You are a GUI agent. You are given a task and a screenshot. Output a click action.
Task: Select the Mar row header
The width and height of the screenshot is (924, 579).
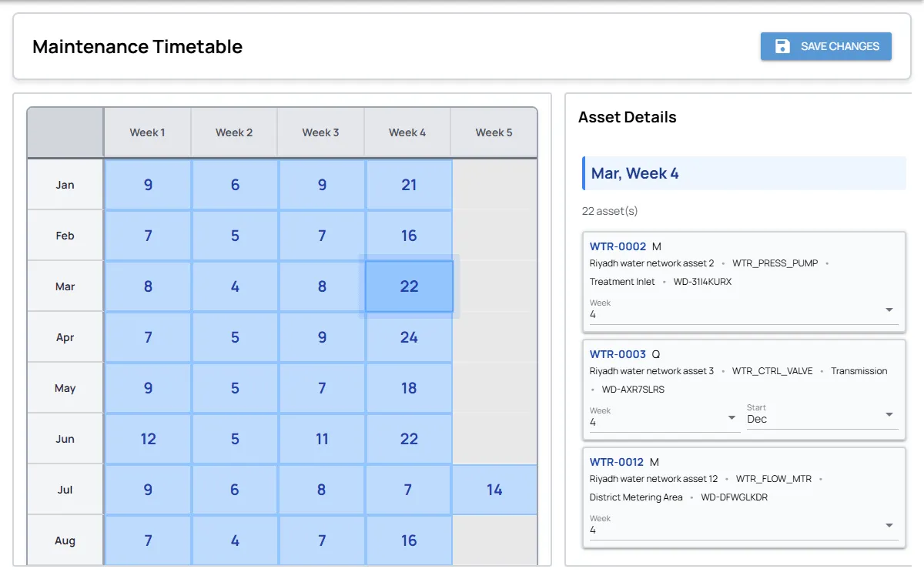coord(65,286)
